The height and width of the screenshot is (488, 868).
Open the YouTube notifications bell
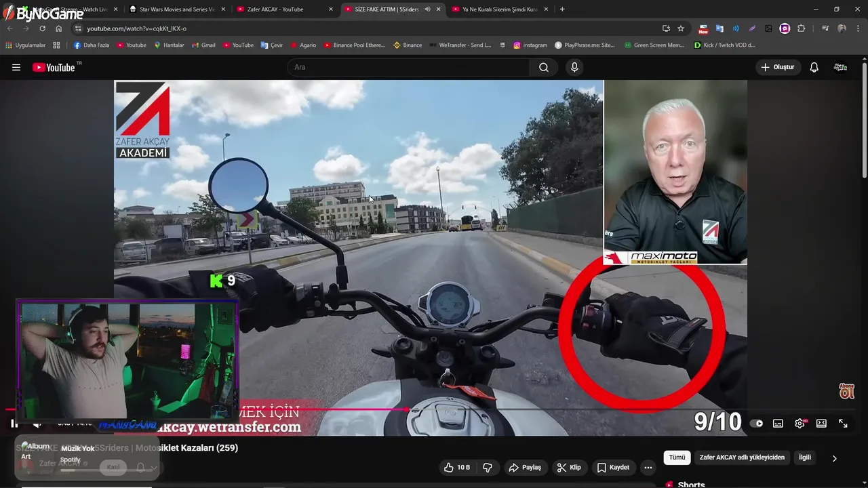click(814, 67)
